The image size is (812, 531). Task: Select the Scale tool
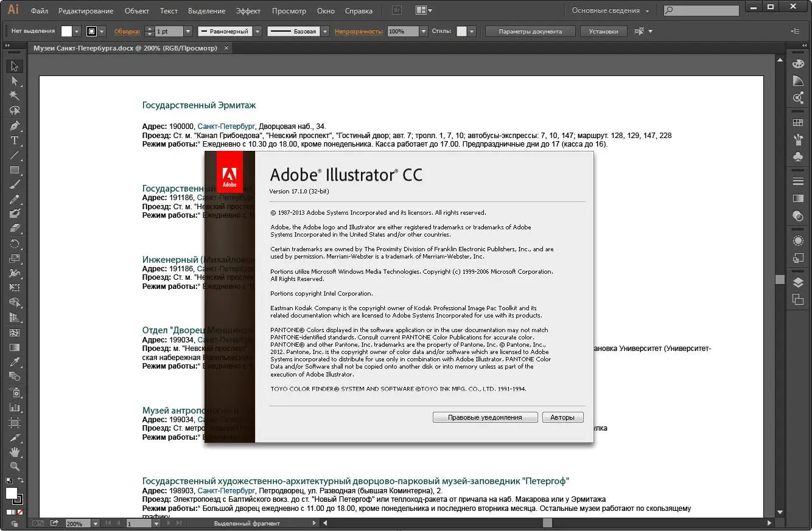click(15, 259)
